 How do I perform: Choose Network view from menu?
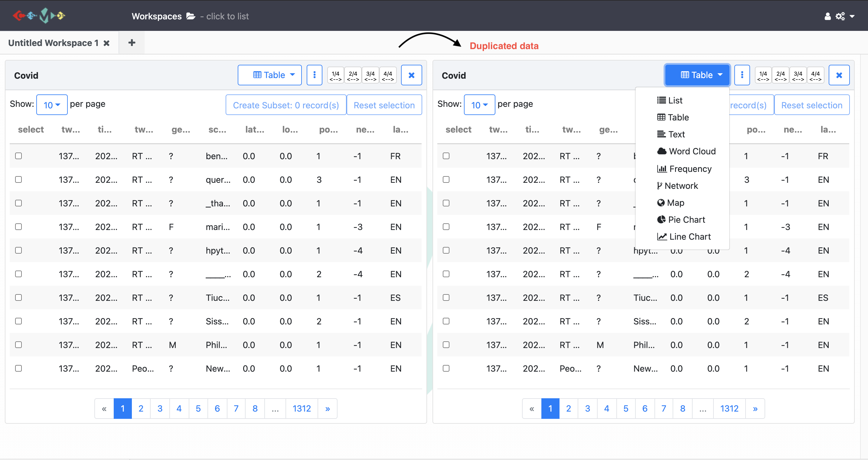click(682, 186)
